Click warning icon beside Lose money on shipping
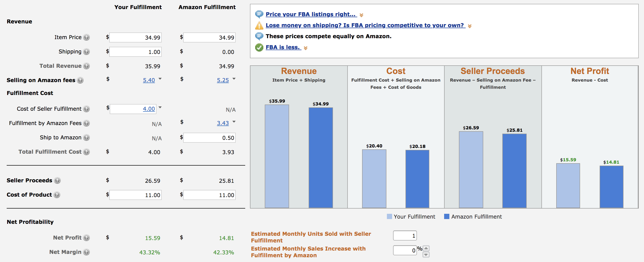 259,25
